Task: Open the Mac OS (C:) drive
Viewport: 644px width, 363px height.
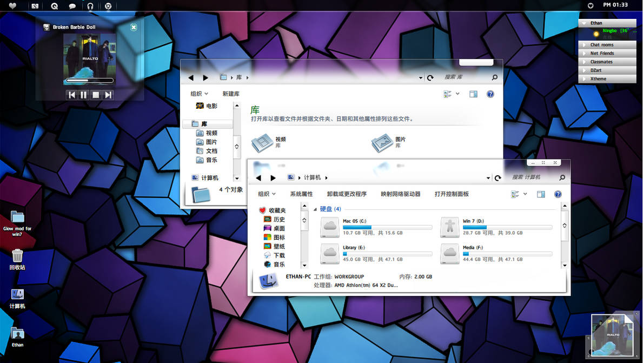Action: click(x=330, y=226)
